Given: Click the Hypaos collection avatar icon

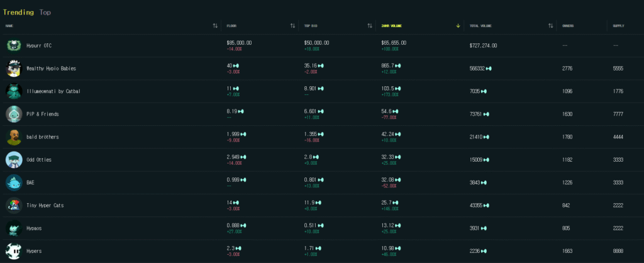Looking at the screenshot, I should point(14,228).
